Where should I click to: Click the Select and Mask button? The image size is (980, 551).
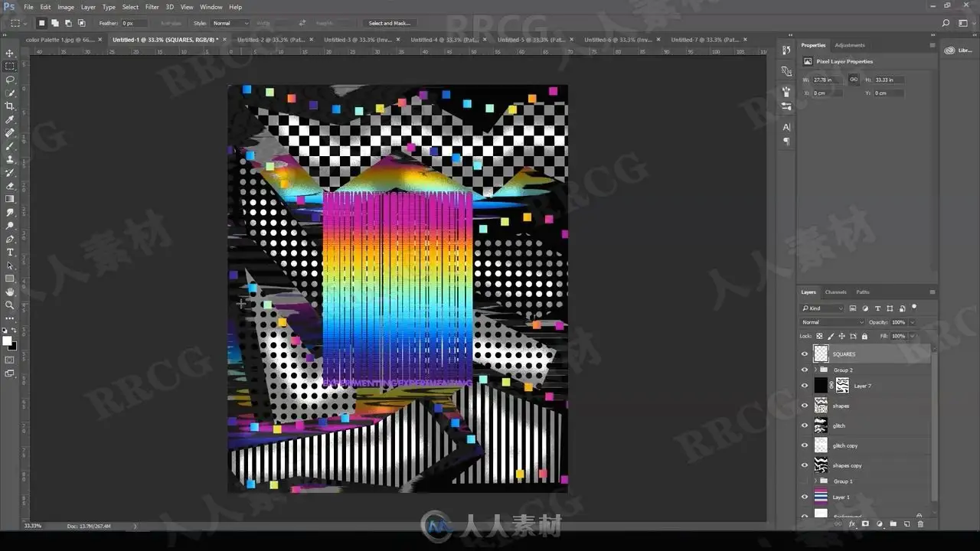(389, 24)
